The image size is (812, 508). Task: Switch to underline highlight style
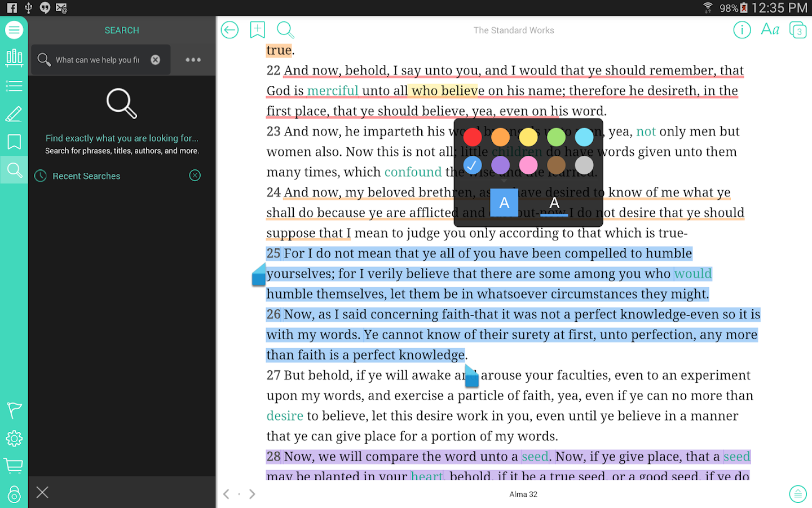[554, 204]
